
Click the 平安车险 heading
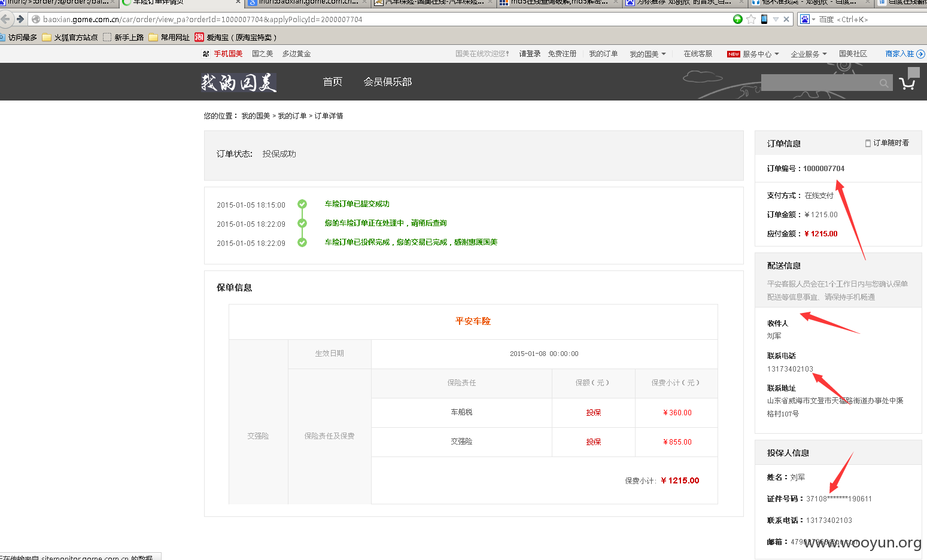[x=473, y=321]
